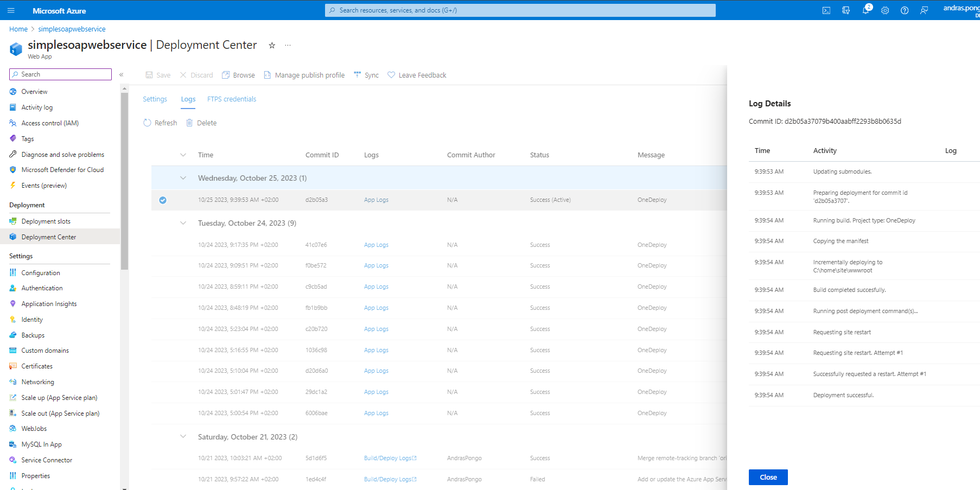Open the Azure portal hamburger menu
The height and width of the screenshot is (490, 980).
pyautogui.click(x=11, y=10)
